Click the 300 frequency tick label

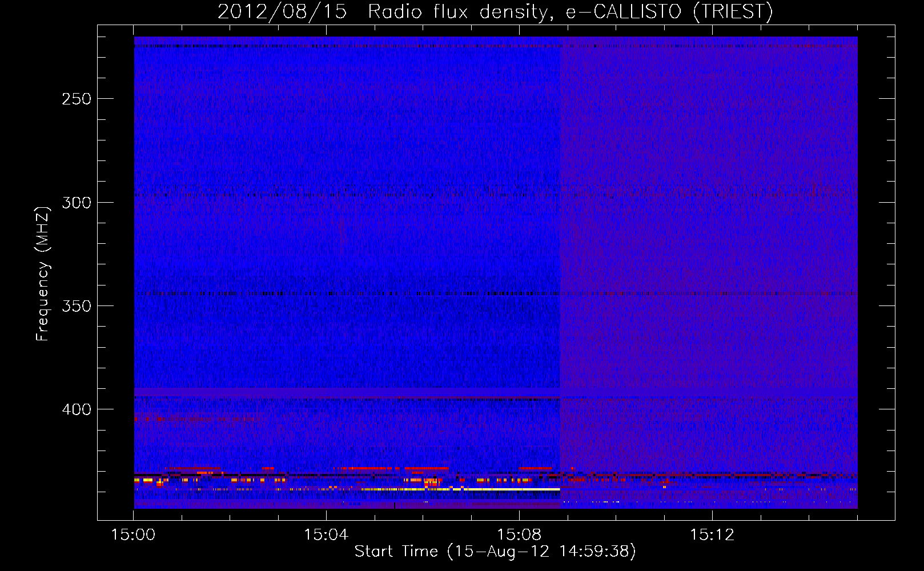pyautogui.click(x=76, y=203)
